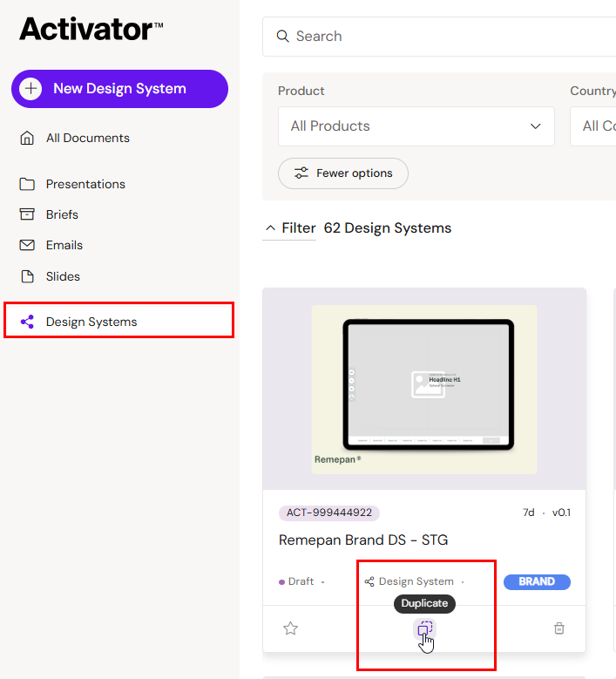Click the Briefs archive icon
Screen dimensions: 616x679
[27, 214]
